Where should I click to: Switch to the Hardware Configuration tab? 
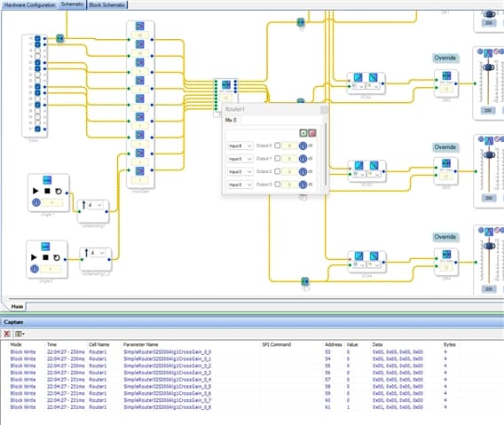(29, 4)
